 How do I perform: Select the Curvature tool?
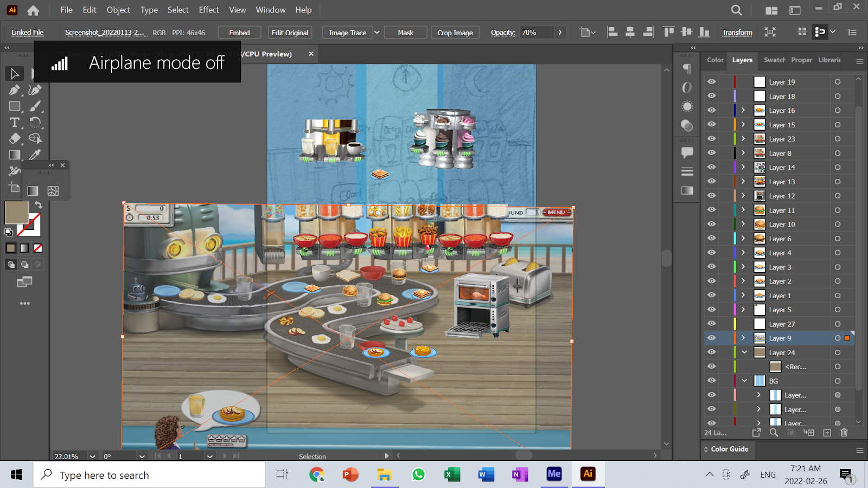click(x=35, y=90)
